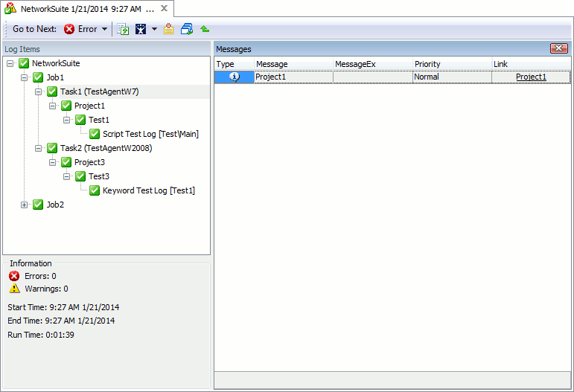Click green check icon beside Task1
Viewport: 574px width, 392px height.
tap(52, 91)
